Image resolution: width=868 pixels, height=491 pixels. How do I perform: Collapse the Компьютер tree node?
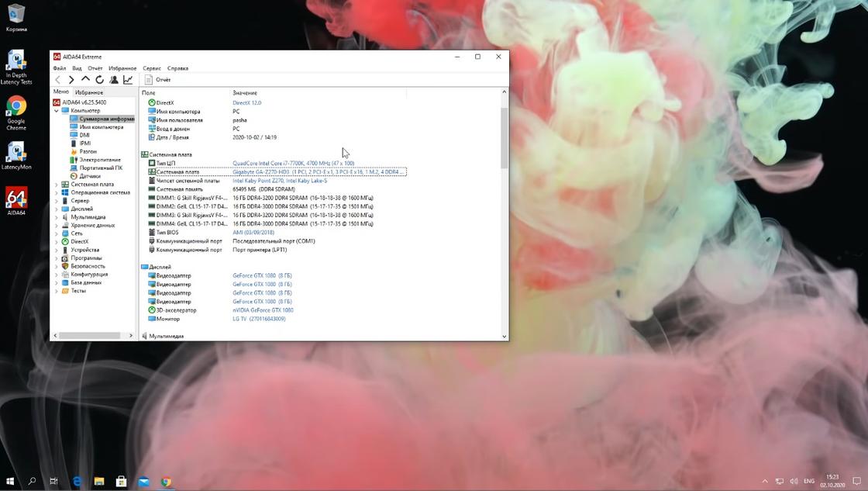pyautogui.click(x=57, y=111)
